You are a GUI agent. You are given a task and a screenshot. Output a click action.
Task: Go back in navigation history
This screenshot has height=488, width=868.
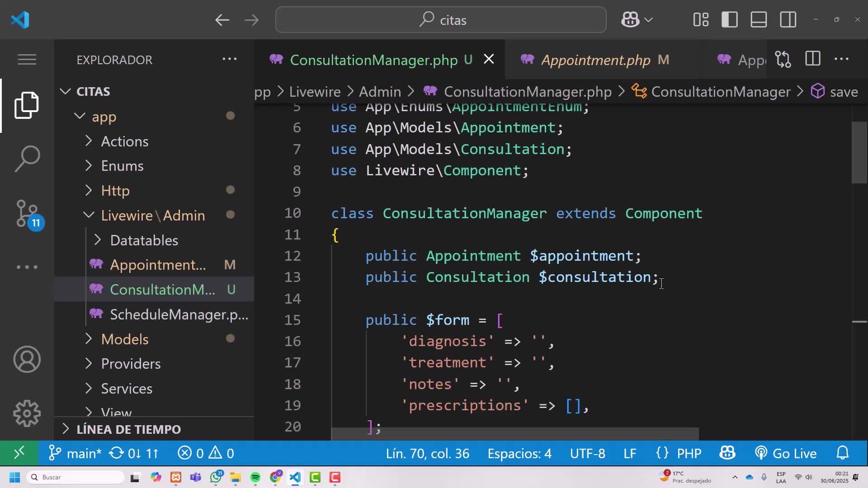pyautogui.click(x=222, y=20)
